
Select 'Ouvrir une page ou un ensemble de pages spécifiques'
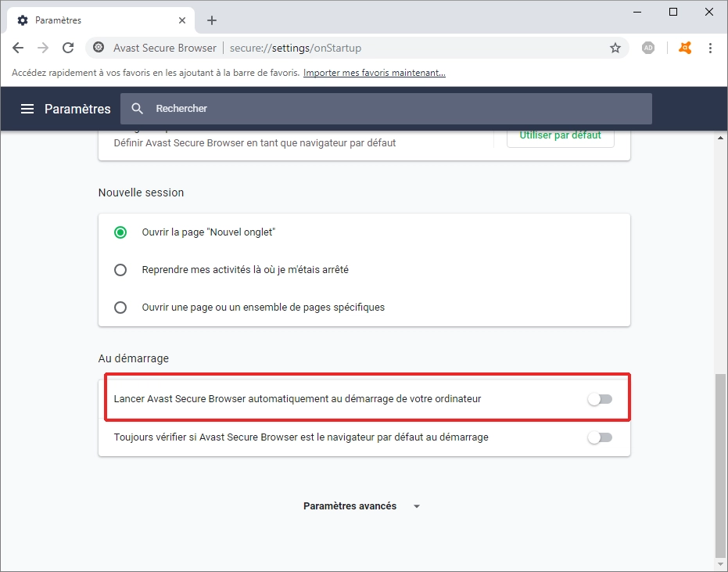(120, 307)
